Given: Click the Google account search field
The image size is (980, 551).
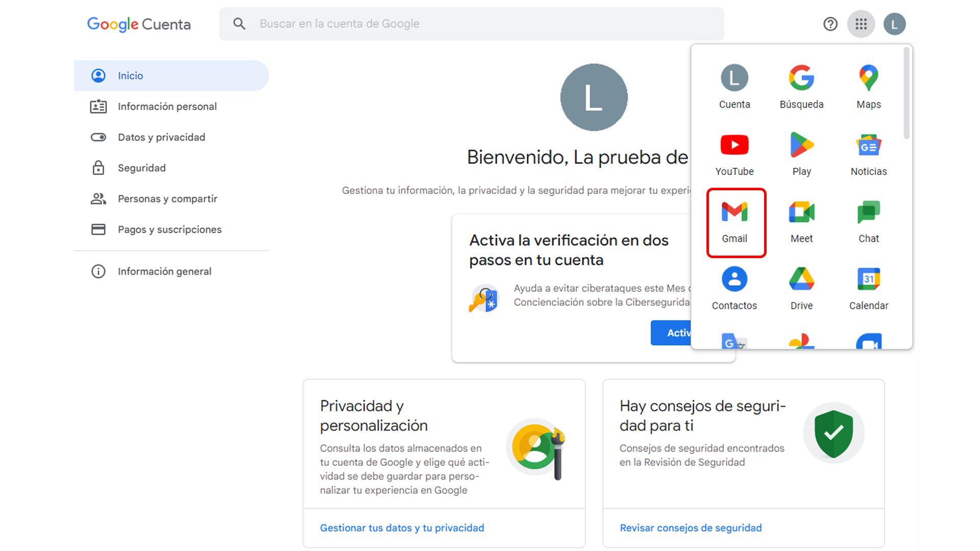Looking at the screenshot, I should click(x=459, y=23).
